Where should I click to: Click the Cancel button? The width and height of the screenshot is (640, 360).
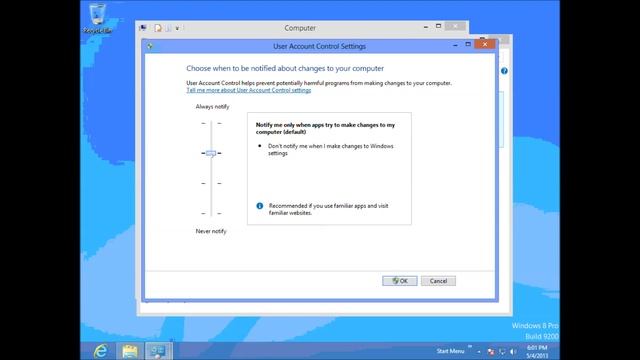[x=438, y=281]
